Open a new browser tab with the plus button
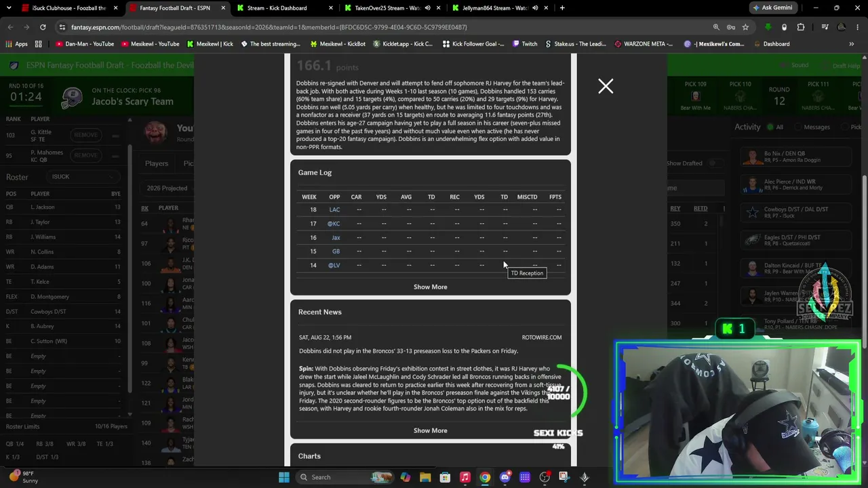868x488 pixels. 562,8
